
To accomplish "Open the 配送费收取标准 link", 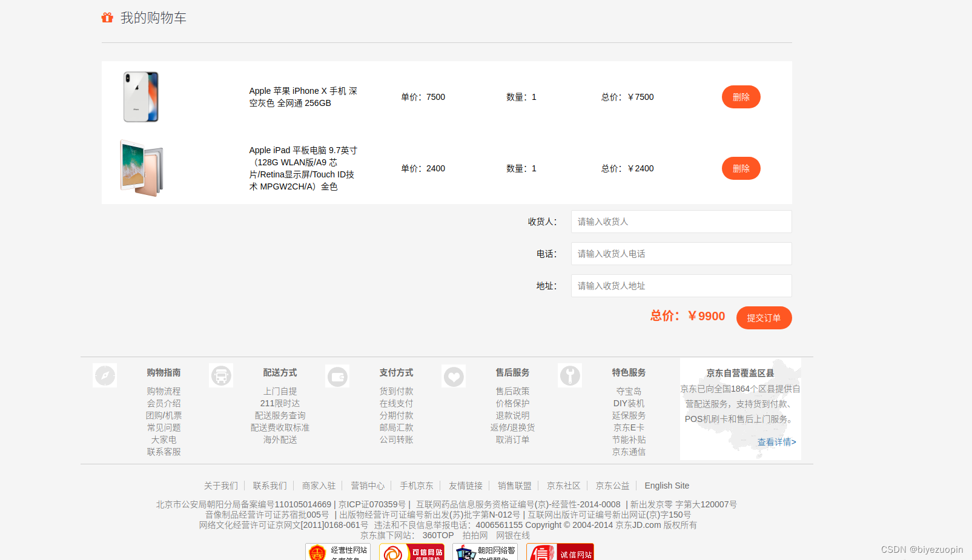I will click(280, 427).
